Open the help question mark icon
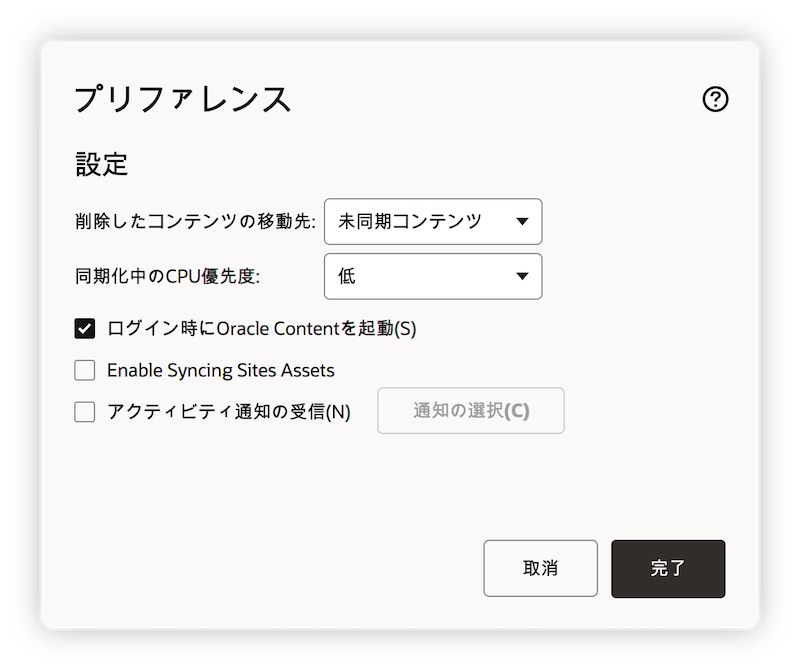Image resolution: width=800 pixels, height=670 pixels. [716, 99]
